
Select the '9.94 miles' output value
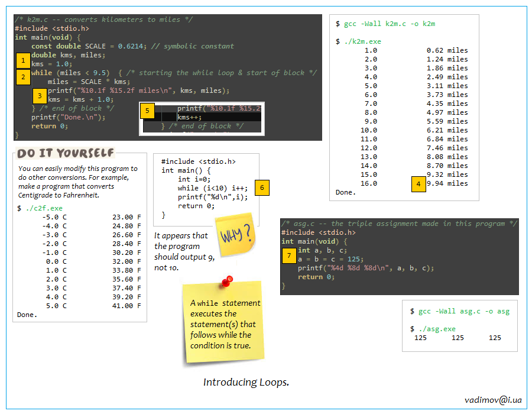tap(447, 183)
